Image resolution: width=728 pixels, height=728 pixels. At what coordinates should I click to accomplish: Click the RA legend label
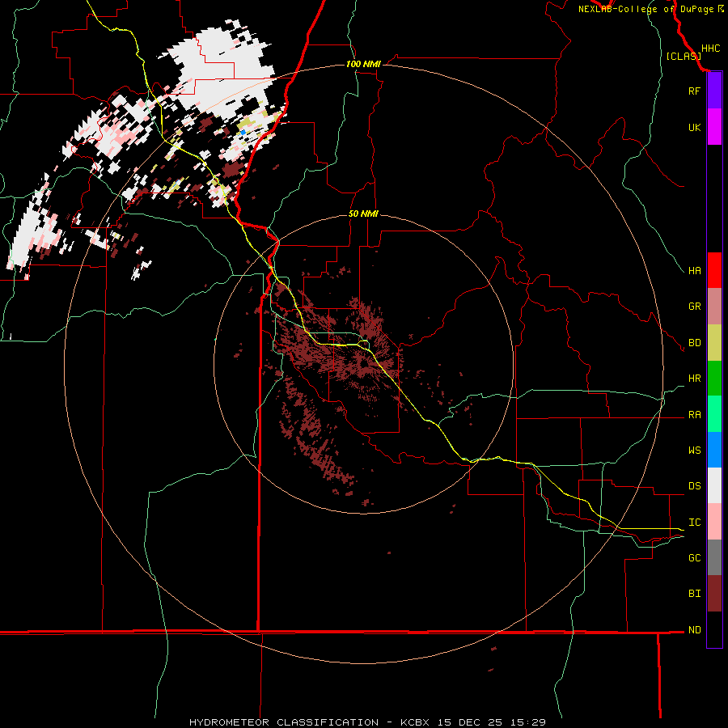[694, 415]
